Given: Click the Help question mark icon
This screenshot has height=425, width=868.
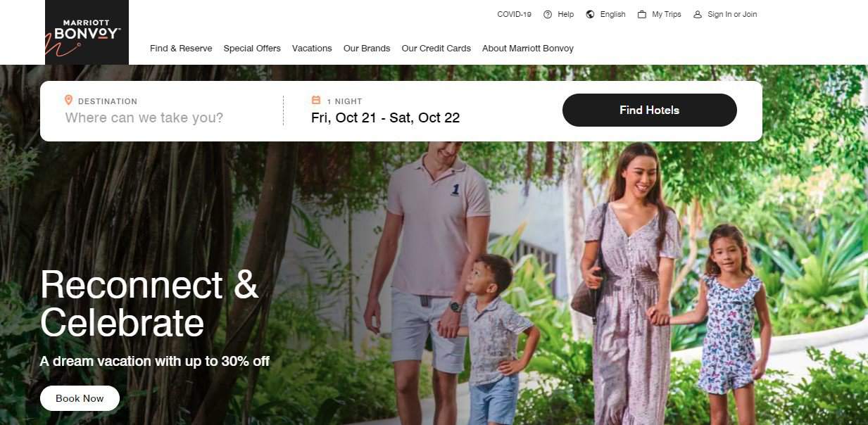Looking at the screenshot, I should tap(548, 14).
